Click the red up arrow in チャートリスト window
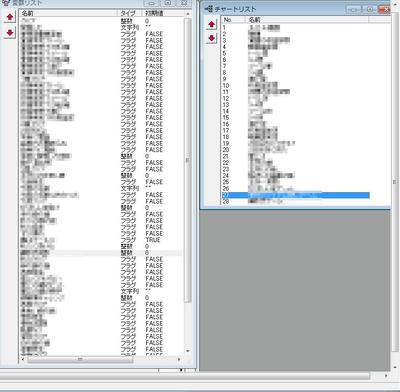400x392 pixels. (211, 24)
